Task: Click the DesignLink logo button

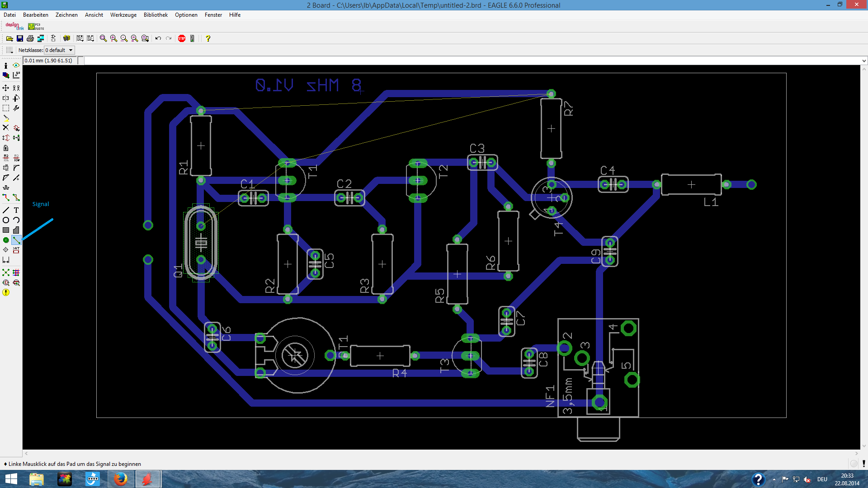Action: [x=14, y=26]
